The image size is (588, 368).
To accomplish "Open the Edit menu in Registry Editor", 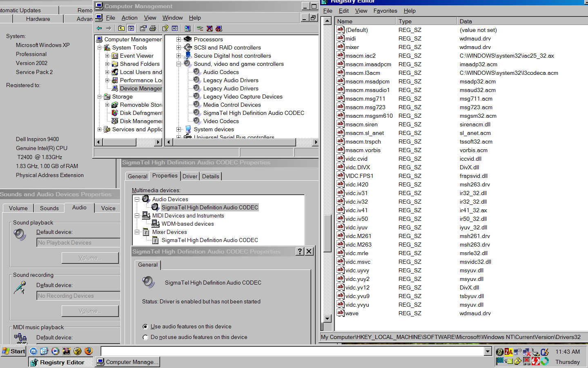I will [344, 11].
